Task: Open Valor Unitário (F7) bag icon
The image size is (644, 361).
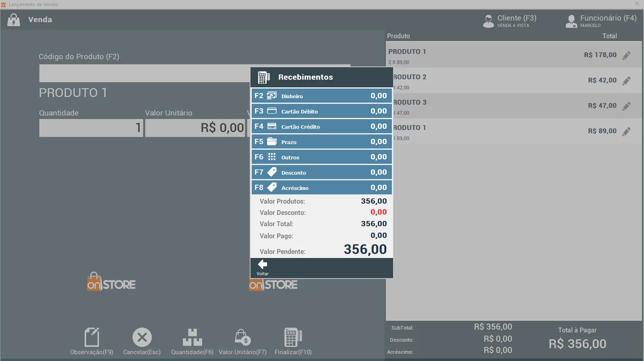Action: tap(243, 337)
